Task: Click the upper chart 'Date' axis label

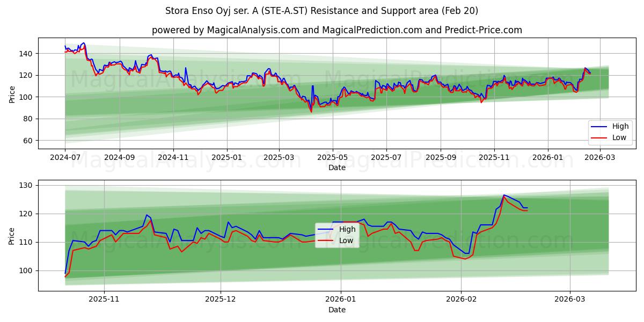Action: [337, 167]
